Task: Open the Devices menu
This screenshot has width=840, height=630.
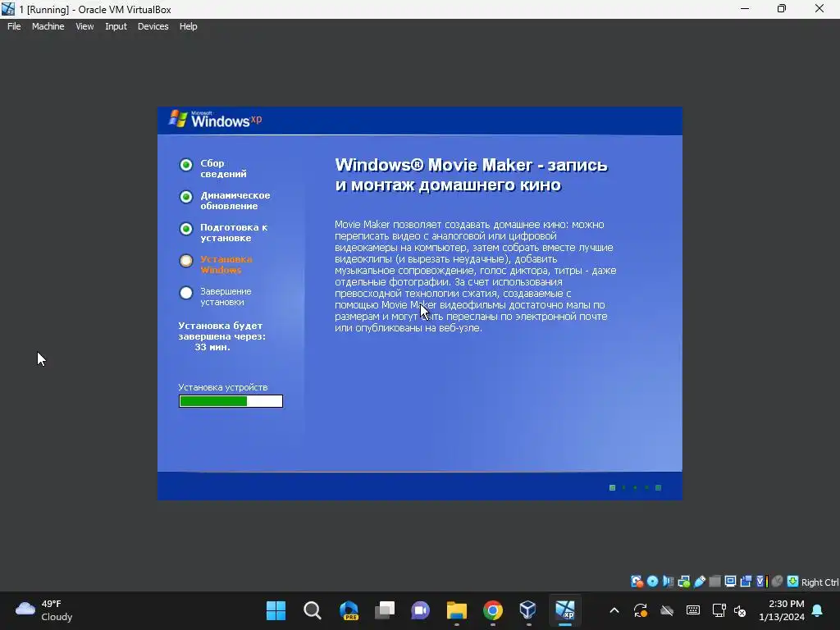Action: tap(153, 26)
